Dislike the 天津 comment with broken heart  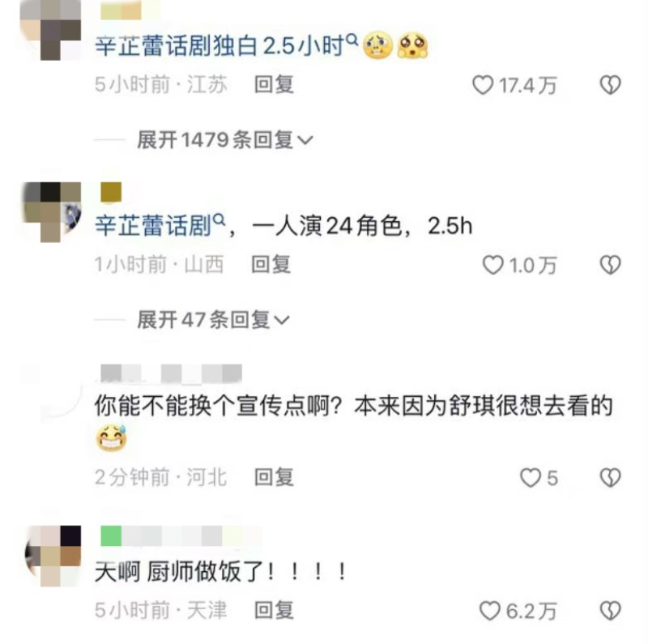(x=611, y=611)
